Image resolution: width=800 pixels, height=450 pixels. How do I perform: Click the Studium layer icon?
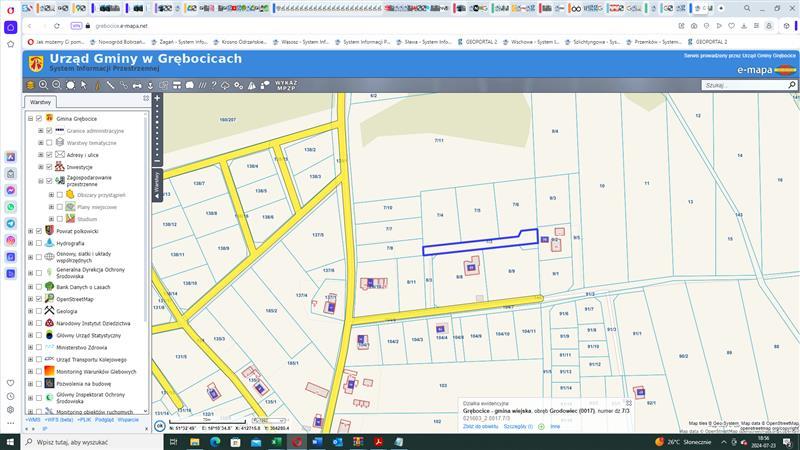(70, 218)
